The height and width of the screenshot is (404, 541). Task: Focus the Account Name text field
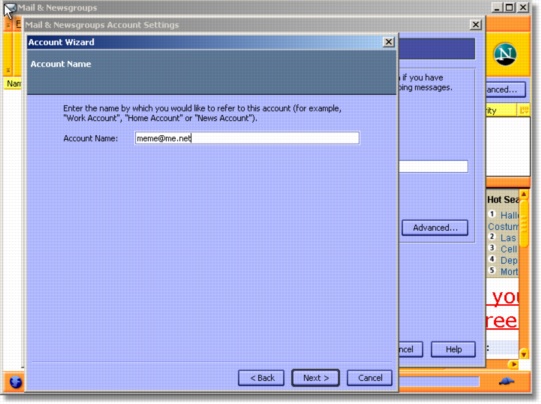pos(247,138)
